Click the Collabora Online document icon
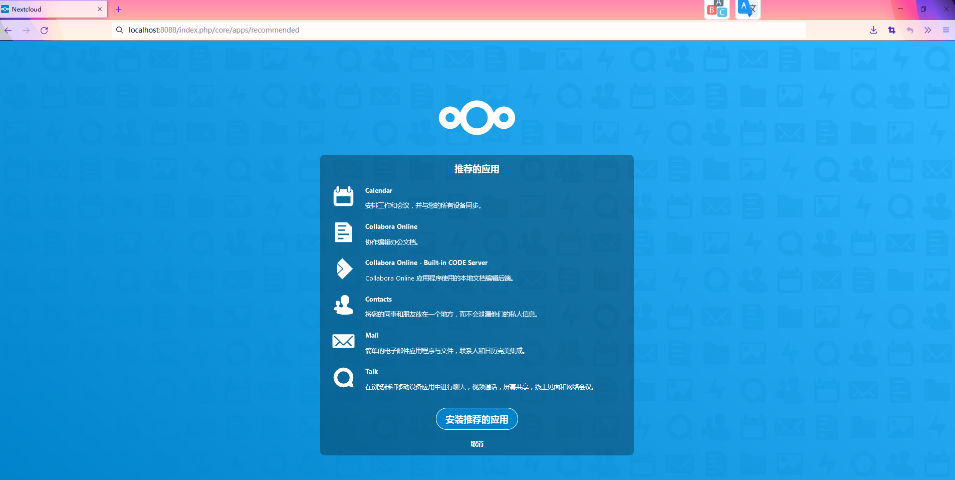The width and height of the screenshot is (955, 480). (x=344, y=232)
